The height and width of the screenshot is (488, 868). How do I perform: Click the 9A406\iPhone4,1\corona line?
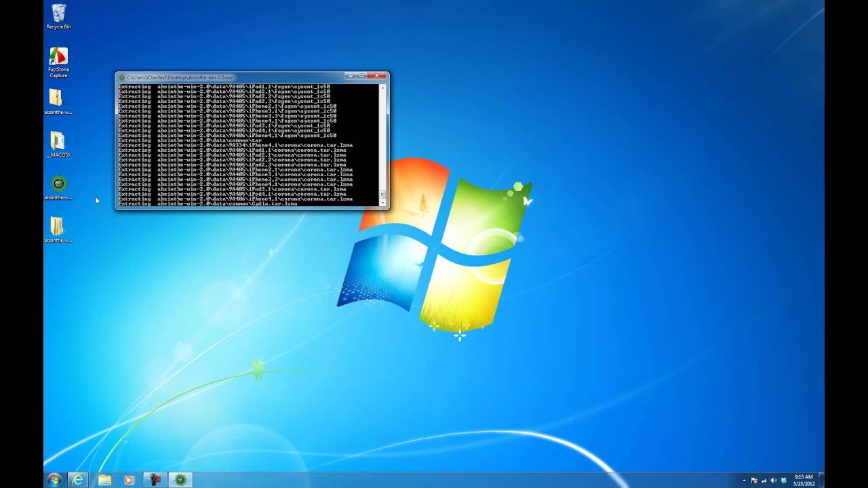235,199
